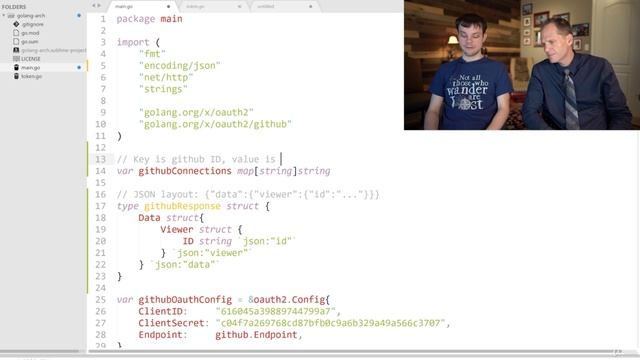Click github.Endpoint on line 28
The height and width of the screenshot is (360, 640).
(x=256, y=335)
